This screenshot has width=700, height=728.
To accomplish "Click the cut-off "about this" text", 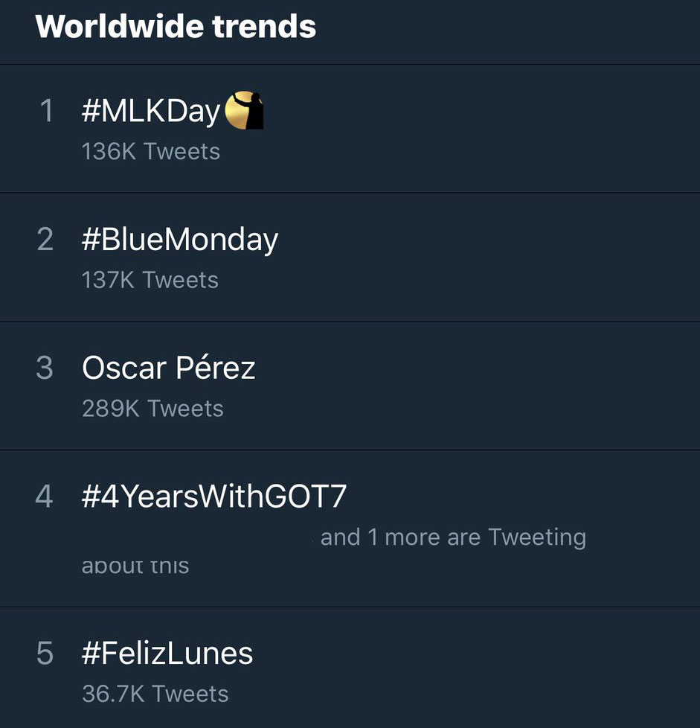I will [x=135, y=566].
